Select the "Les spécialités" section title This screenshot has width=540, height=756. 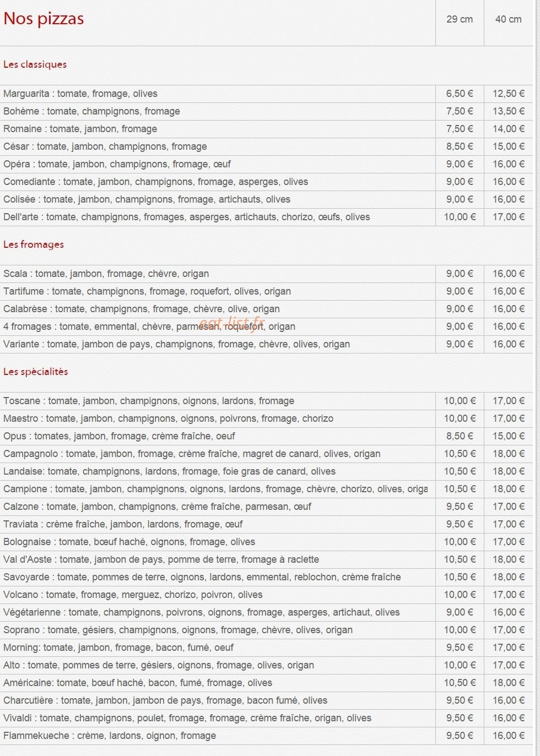[36, 372]
